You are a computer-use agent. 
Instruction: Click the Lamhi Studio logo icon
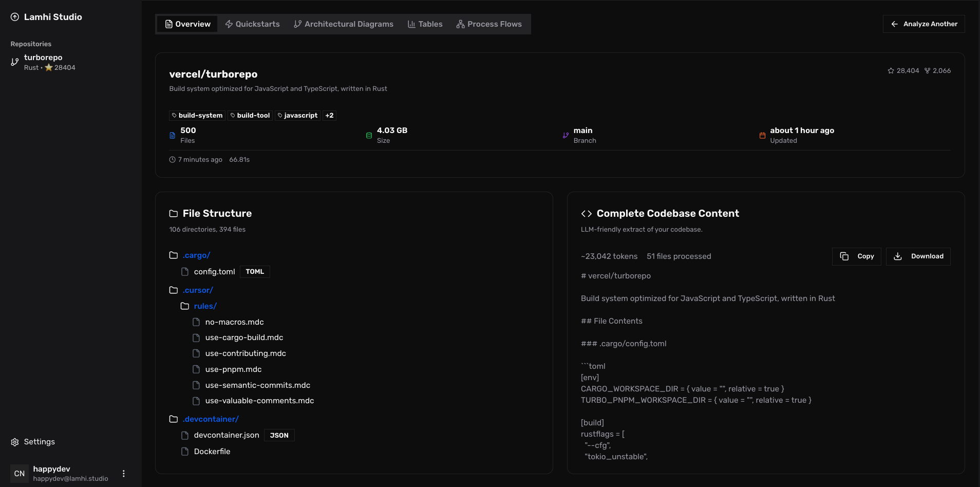[x=15, y=17]
